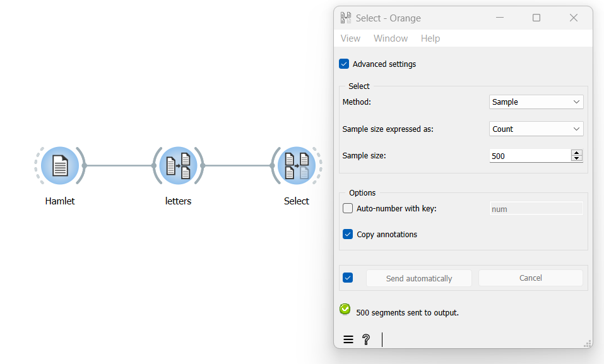Click the hamburger menu icon in status bar
The height and width of the screenshot is (364, 604).
[348, 339]
